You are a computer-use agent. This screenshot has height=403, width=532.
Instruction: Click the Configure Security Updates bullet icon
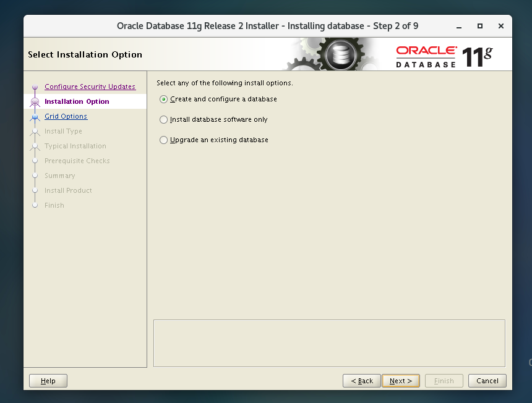click(x=35, y=87)
